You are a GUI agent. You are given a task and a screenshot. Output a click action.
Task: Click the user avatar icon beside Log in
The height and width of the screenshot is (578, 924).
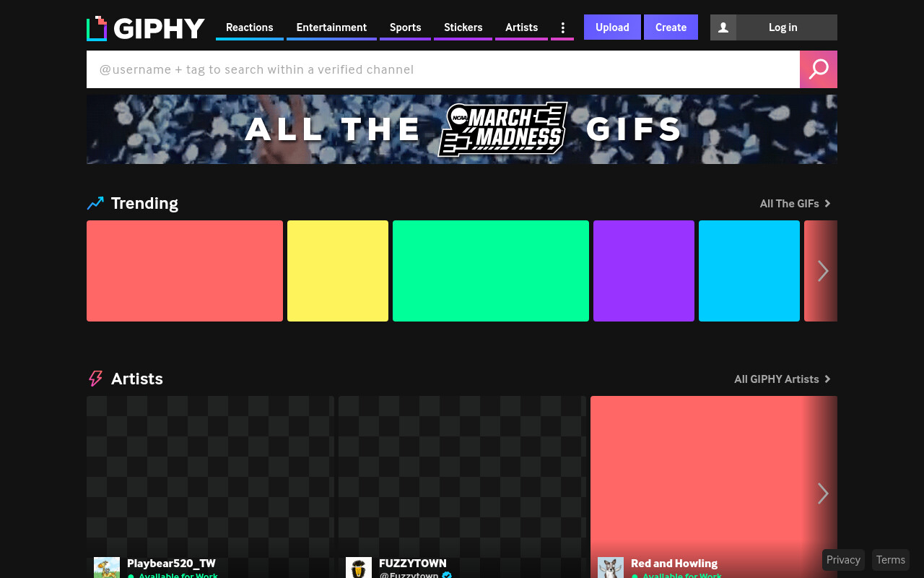pos(723,27)
